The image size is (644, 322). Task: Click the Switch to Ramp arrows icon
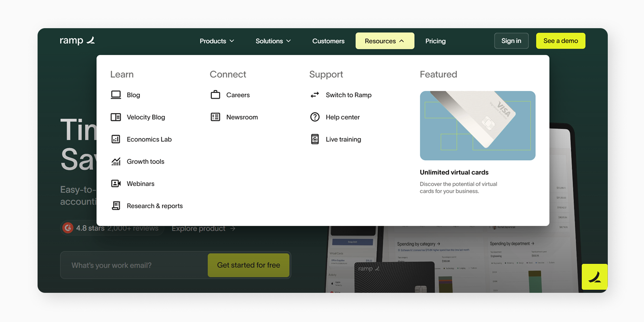(x=315, y=95)
